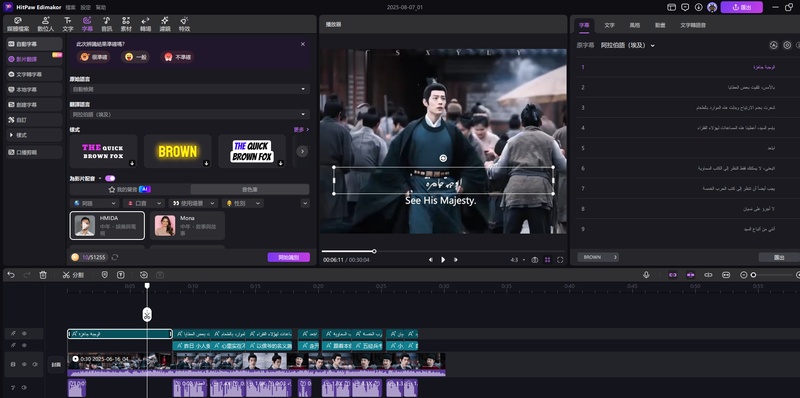Select 自動字幕 in the sidebar

click(34, 44)
